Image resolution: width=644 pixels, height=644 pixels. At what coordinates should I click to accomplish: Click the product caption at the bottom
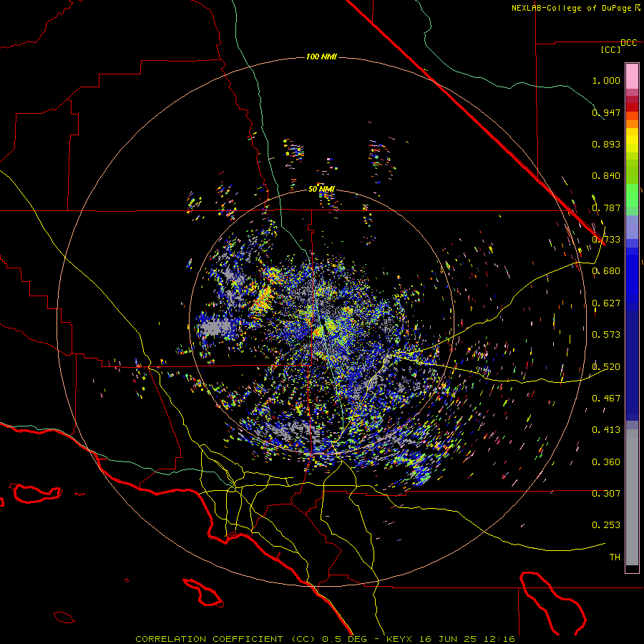(325, 639)
